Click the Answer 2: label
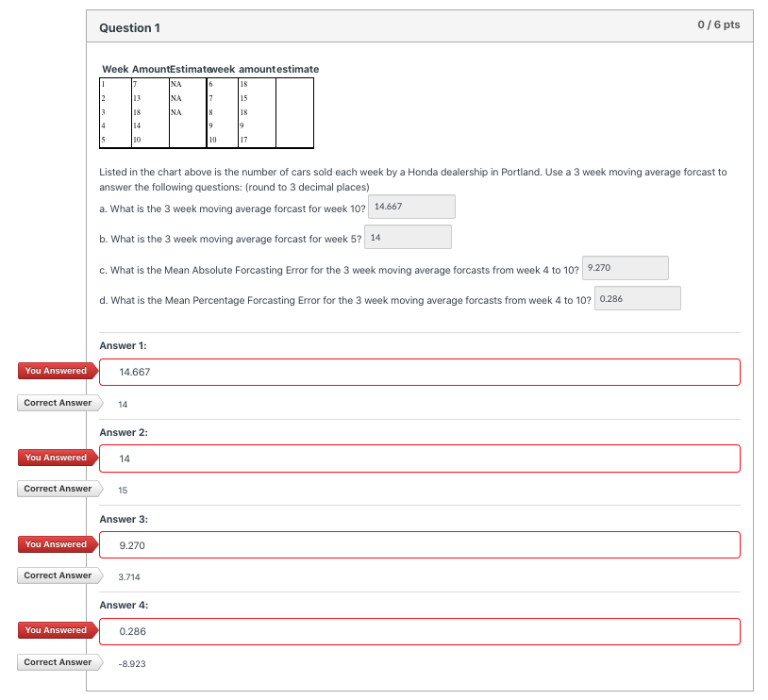 tap(124, 432)
